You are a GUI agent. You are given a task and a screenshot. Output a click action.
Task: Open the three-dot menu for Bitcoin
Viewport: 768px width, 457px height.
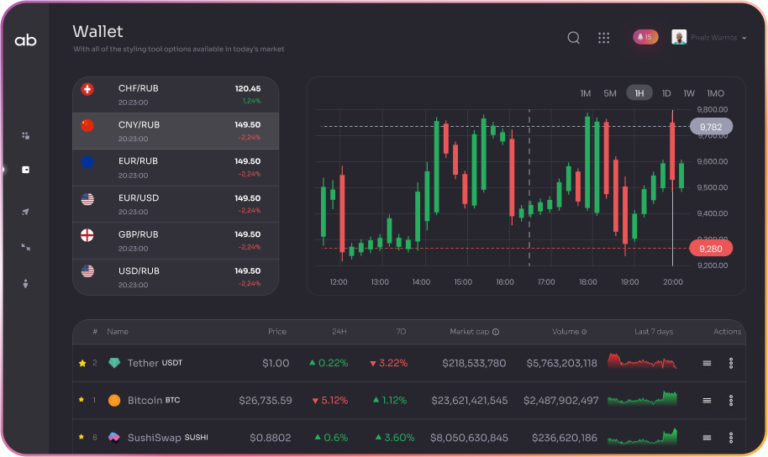(731, 400)
